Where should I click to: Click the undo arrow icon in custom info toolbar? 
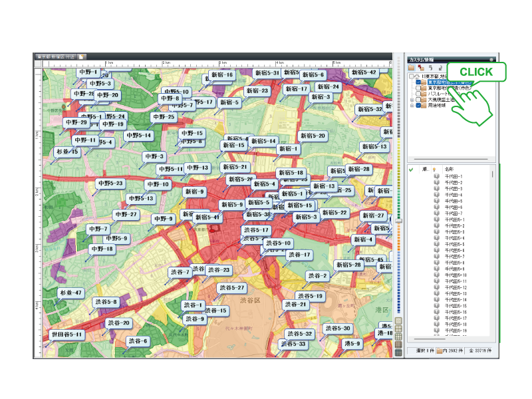pyautogui.click(x=430, y=68)
